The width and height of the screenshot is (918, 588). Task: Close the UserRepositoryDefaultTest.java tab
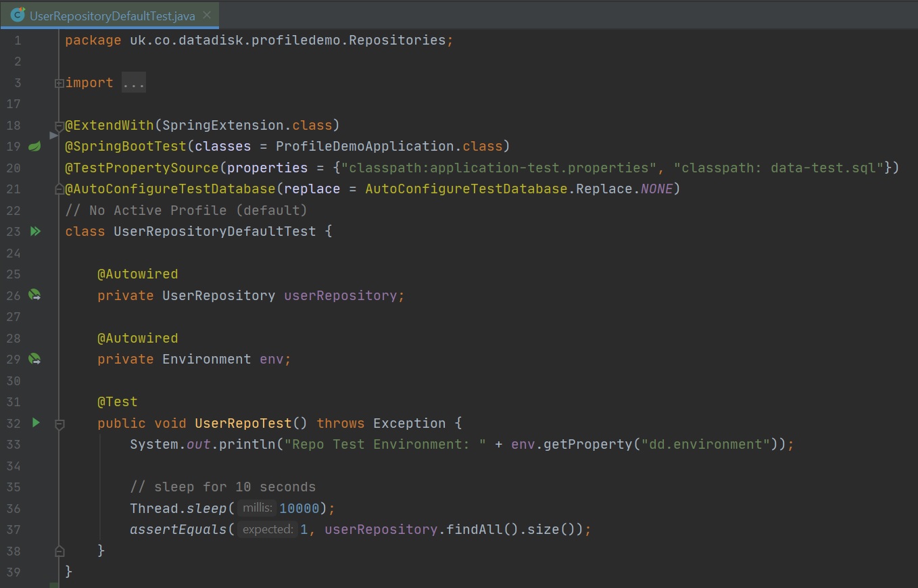pyautogui.click(x=207, y=15)
